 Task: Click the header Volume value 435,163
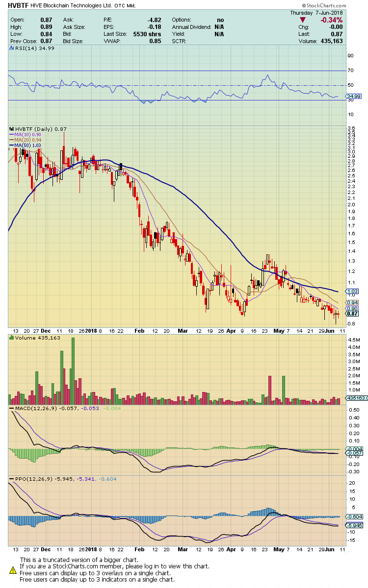[x=331, y=42]
